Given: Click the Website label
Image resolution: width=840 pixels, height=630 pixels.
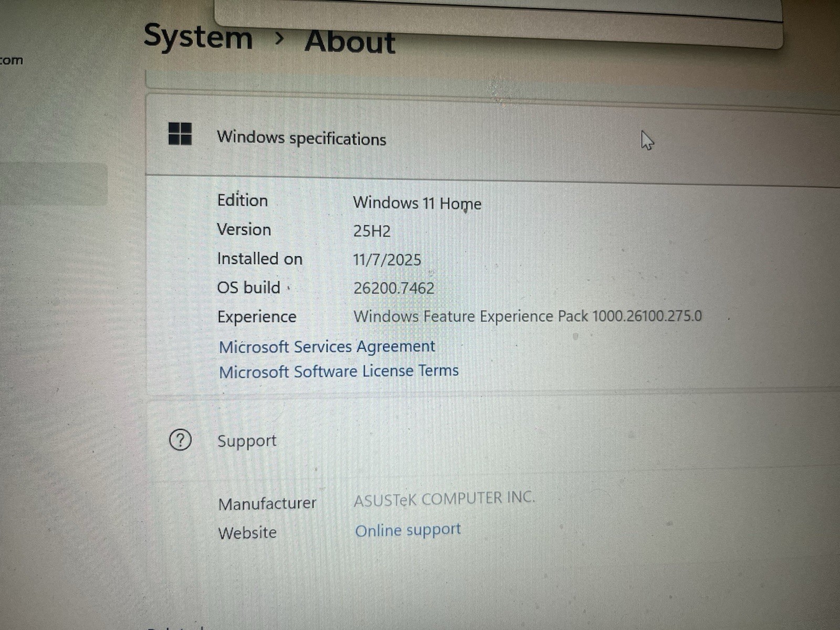Looking at the screenshot, I should click(247, 533).
